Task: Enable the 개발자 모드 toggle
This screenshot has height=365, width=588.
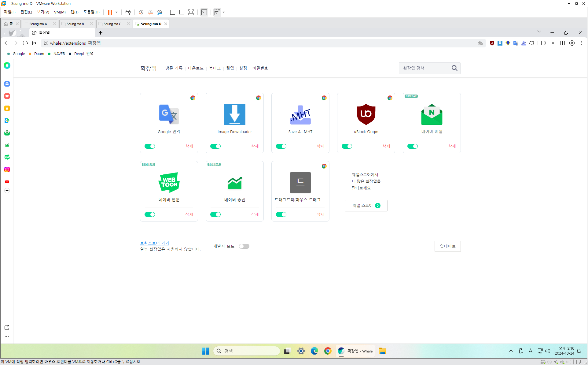Action: click(244, 246)
